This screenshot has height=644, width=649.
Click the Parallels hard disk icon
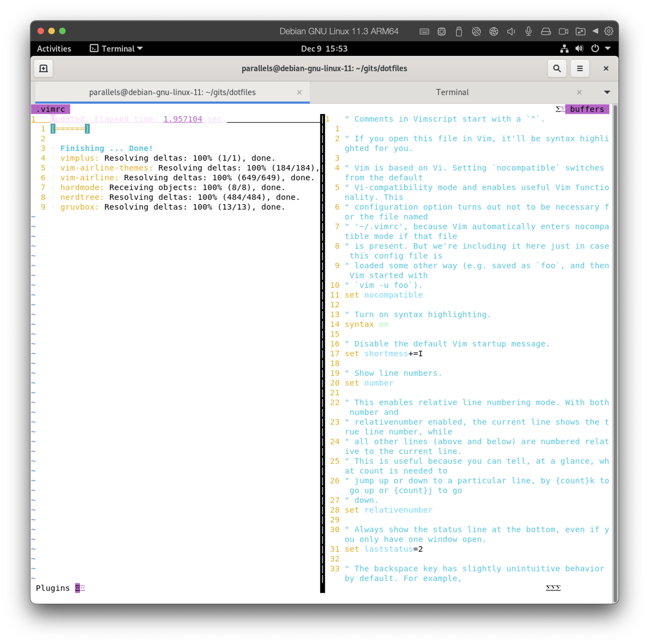point(546,31)
